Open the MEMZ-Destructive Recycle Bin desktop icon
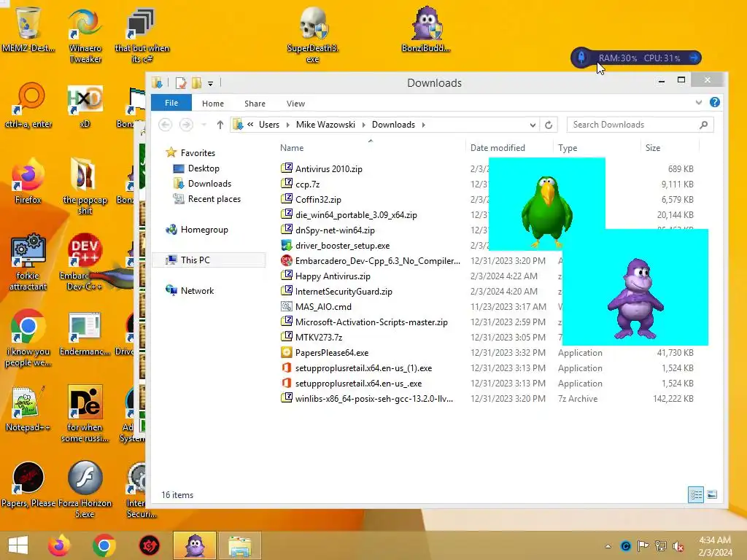Image resolution: width=747 pixels, height=560 pixels. point(28,28)
